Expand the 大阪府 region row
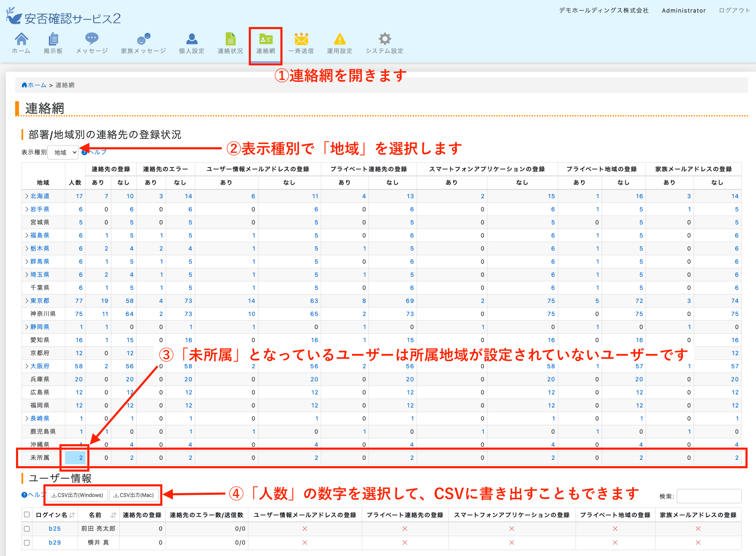This screenshot has width=756, height=556. [x=27, y=366]
